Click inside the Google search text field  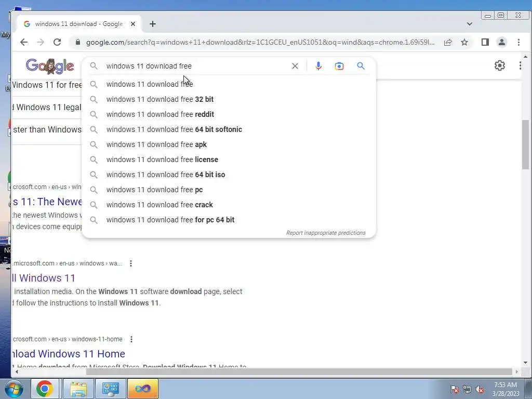pos(197,66)
